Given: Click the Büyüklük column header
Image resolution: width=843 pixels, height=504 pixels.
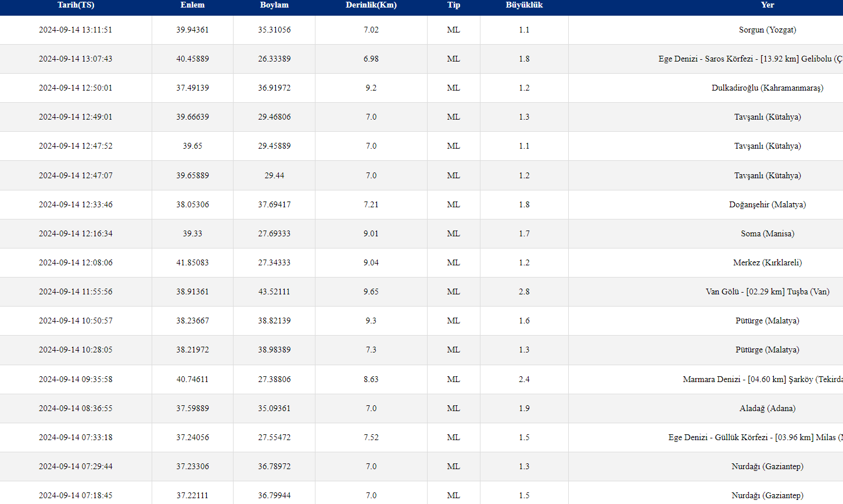Looking at the screenshot, I should point(524,5).
